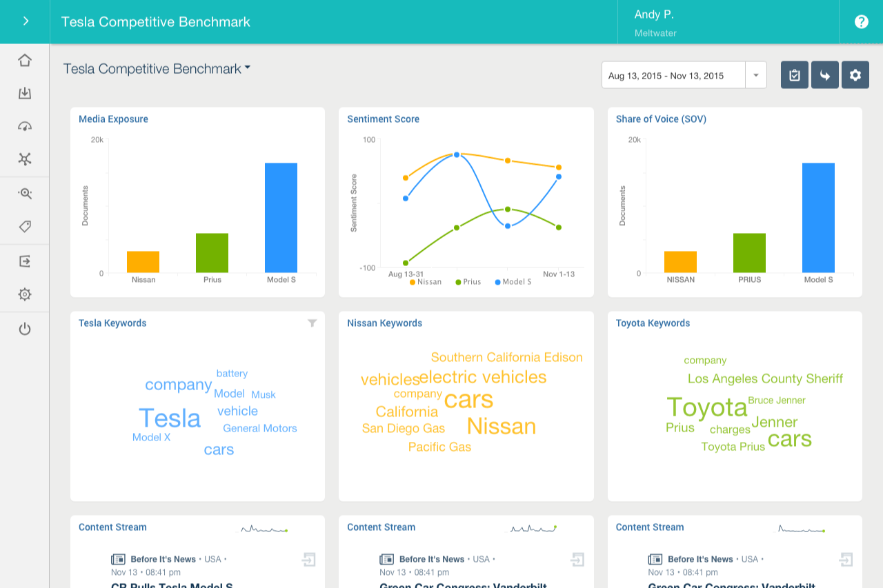Screen dimensions: 883x588
Task: Open the Andy P. Meltwater account menu
Action: [728, 22]
